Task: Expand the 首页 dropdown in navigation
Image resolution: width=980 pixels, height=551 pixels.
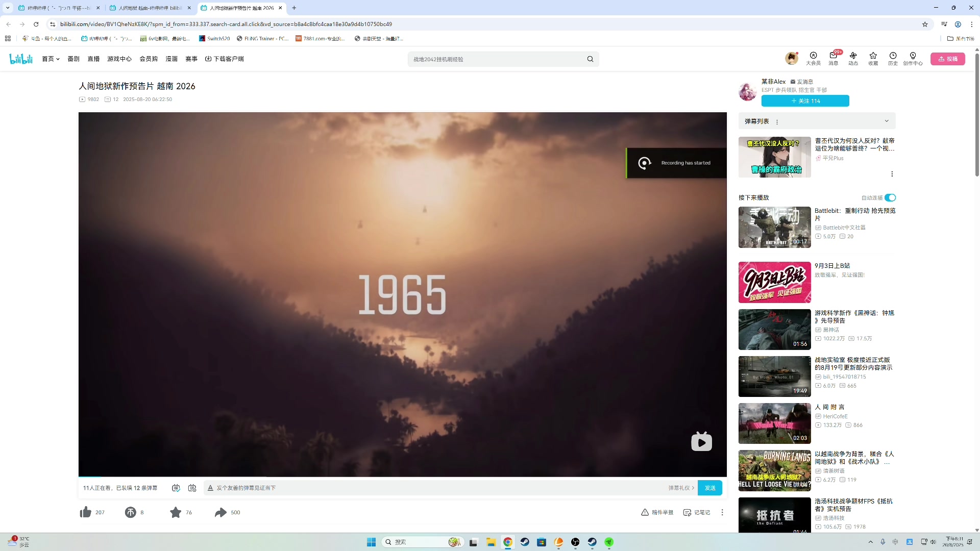Action: pos(51,59)
